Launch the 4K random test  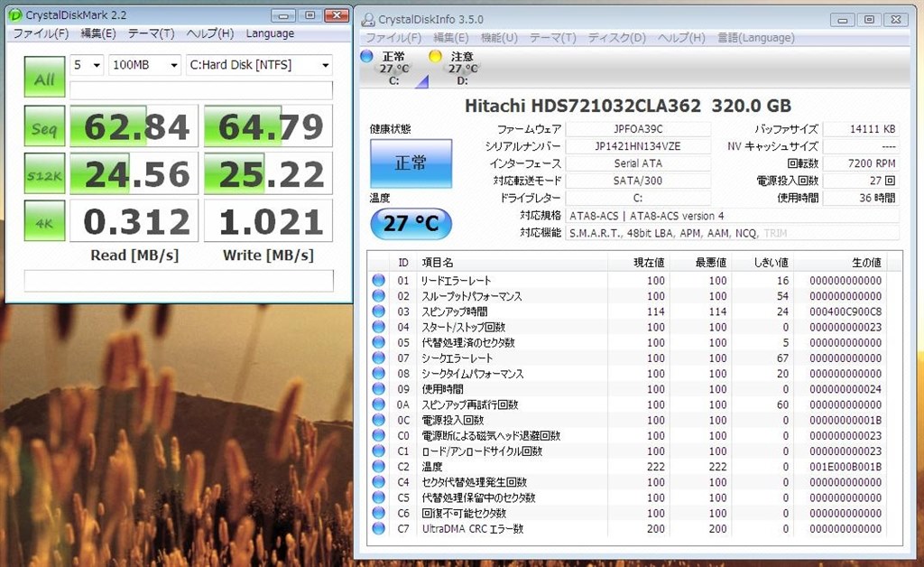[42, 220]
